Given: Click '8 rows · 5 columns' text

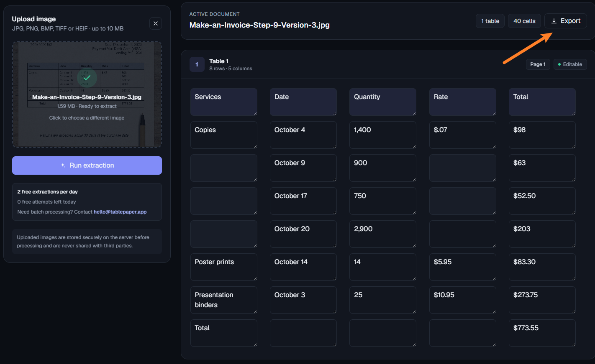Looking at the screenshot, I should tap(231, 69).
